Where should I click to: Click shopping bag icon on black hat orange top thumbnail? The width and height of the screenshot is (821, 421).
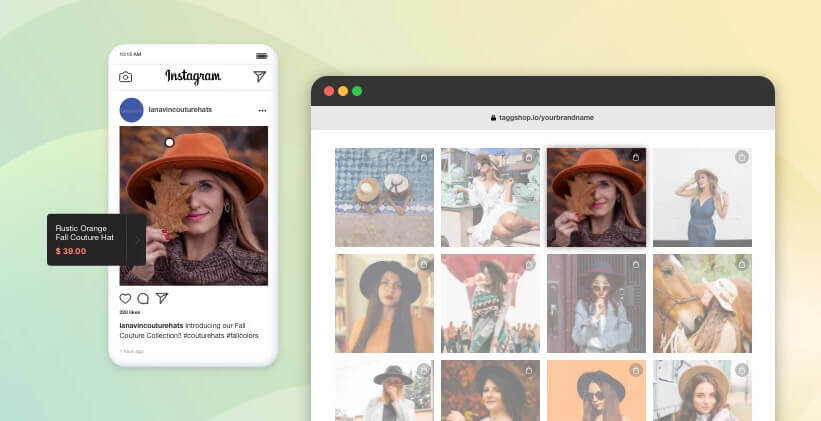click(x=424, y=264)
